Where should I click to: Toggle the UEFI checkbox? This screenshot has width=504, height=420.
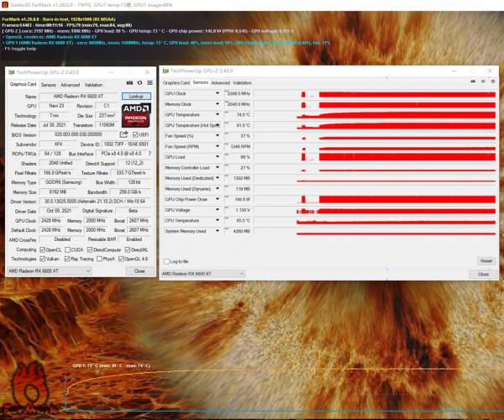(x=135, y=134)
